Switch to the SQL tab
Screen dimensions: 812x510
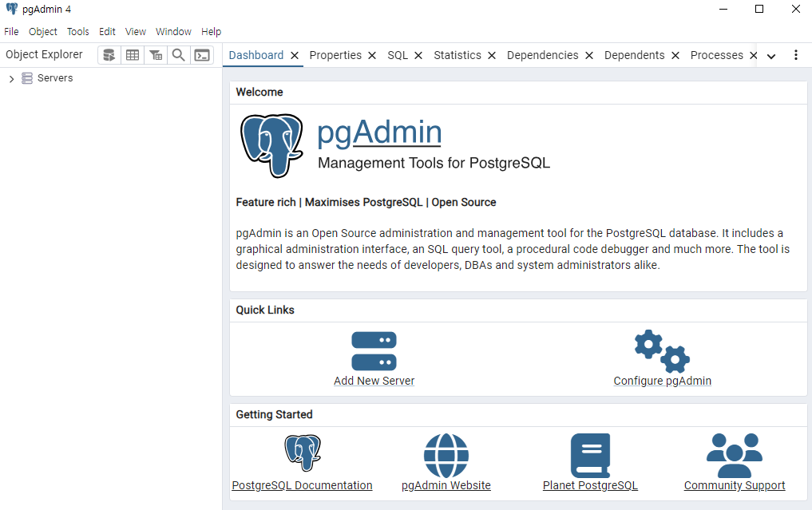click(x=398, y=55)
